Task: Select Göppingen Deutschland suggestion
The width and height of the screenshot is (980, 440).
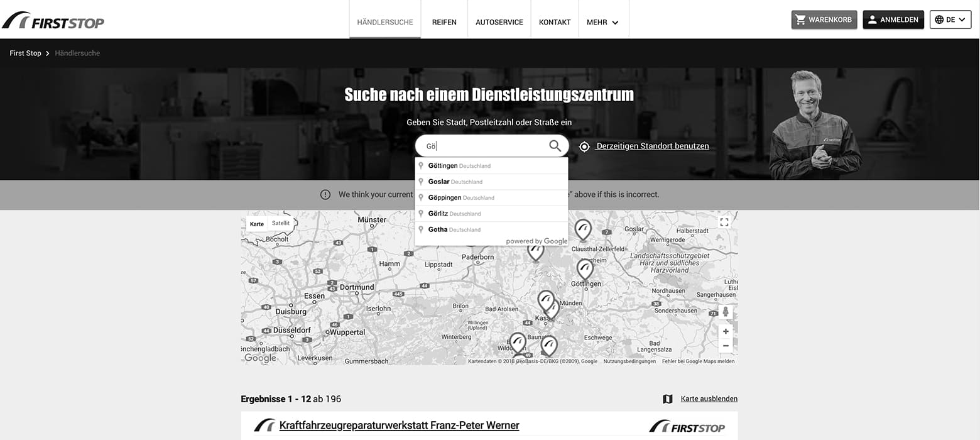Action: (491, 197)
